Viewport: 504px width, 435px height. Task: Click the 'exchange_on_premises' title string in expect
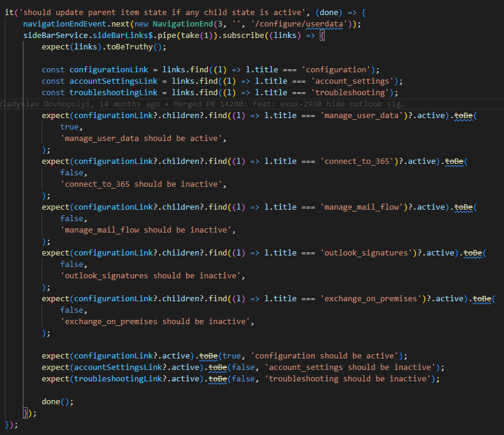[x=371, y=299]
